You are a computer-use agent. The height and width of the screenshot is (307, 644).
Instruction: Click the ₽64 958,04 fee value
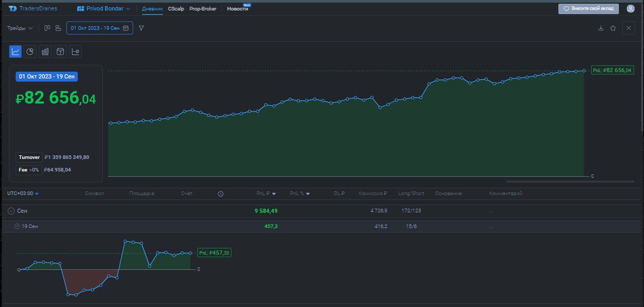point(57,170)
